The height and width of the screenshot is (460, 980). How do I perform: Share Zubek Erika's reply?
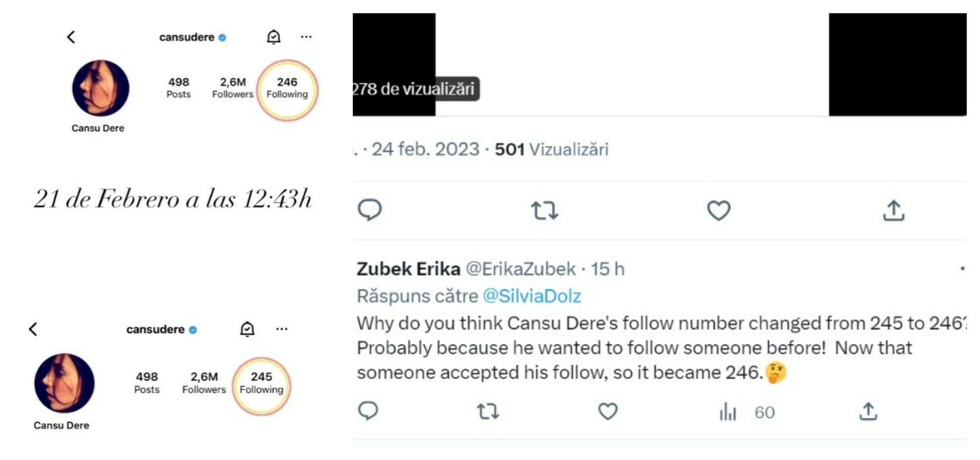coord(868,411)
